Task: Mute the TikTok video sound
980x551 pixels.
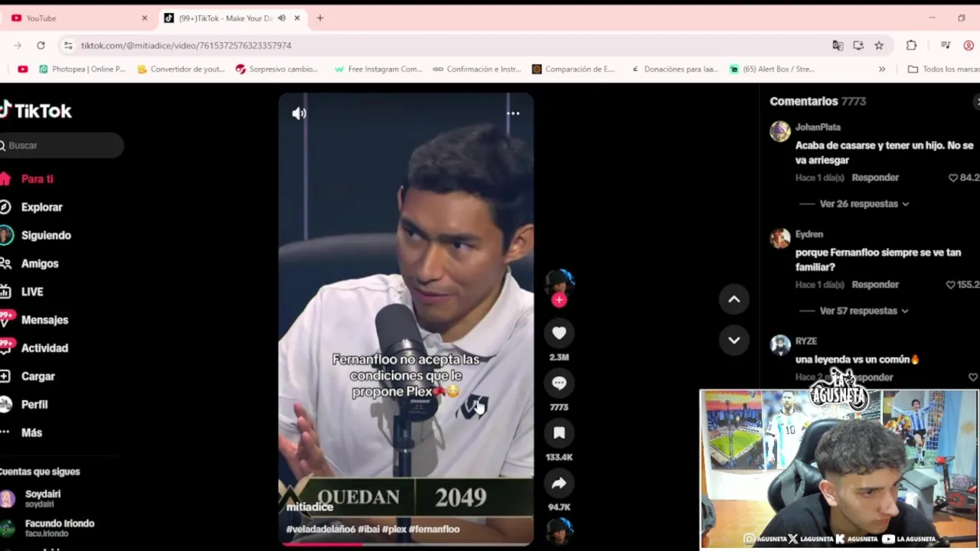Action: (x=299, y=113)
